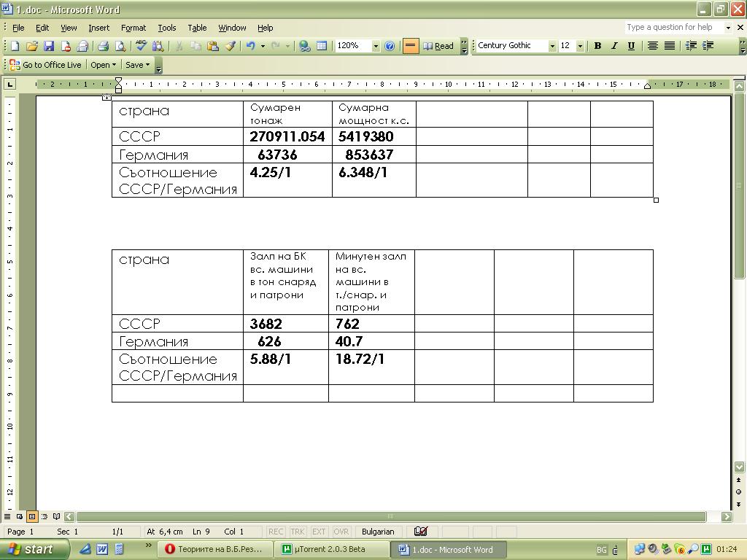Insert a hyperlink using the globe icon
747x560 pixels.
(x=305, y=46)
